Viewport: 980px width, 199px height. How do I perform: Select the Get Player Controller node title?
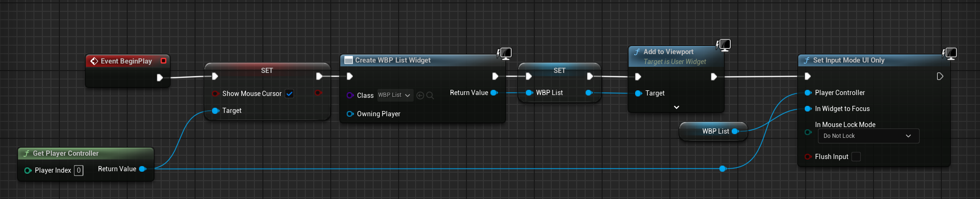point(65,153)
